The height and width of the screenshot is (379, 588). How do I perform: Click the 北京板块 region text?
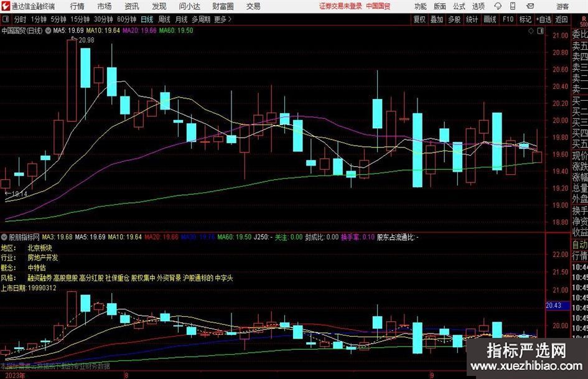click(x=40, y=248)
